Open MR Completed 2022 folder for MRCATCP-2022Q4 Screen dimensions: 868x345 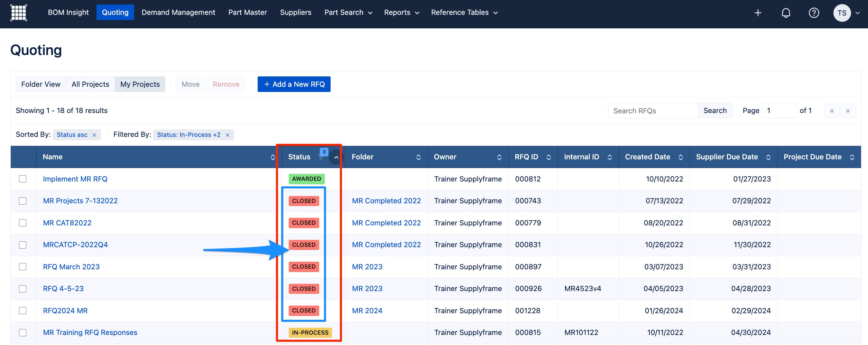click(386, 245)
